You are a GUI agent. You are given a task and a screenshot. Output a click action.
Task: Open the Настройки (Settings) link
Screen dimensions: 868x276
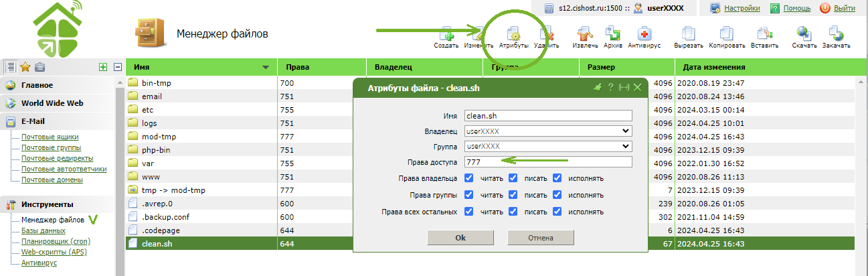click(x=741, y=9)
